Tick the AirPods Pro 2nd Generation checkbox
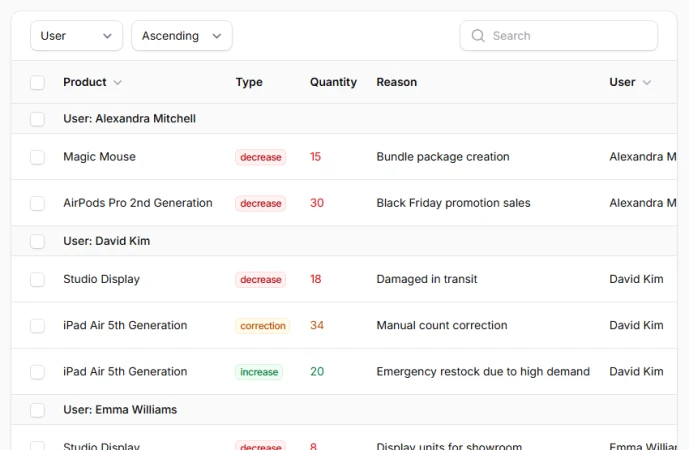The width and height of the screenshot is (689, 450). pos(37,203)
